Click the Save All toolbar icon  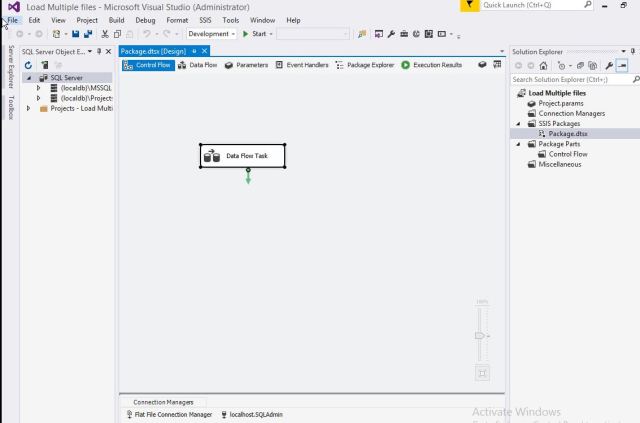click(88, 34)
